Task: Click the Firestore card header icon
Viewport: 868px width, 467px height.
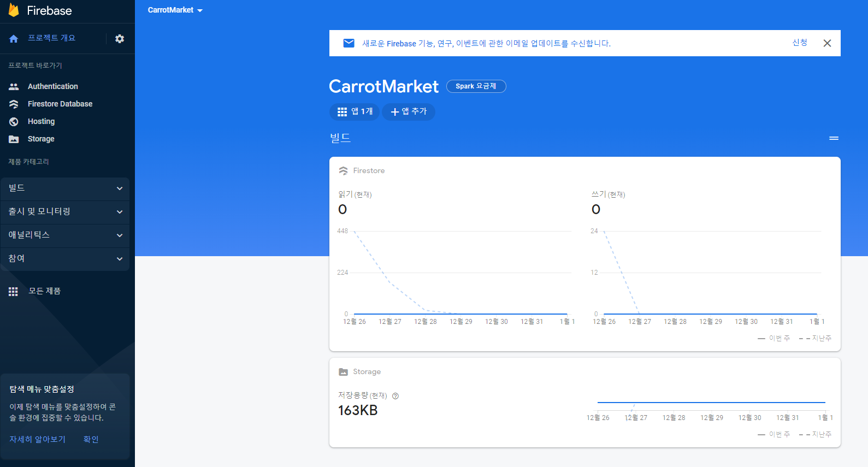Action: (343, 171)
